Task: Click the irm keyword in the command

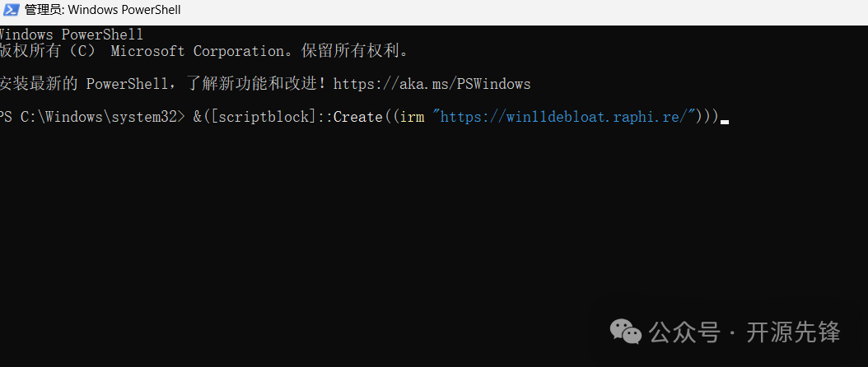Action: coord(411,117)
